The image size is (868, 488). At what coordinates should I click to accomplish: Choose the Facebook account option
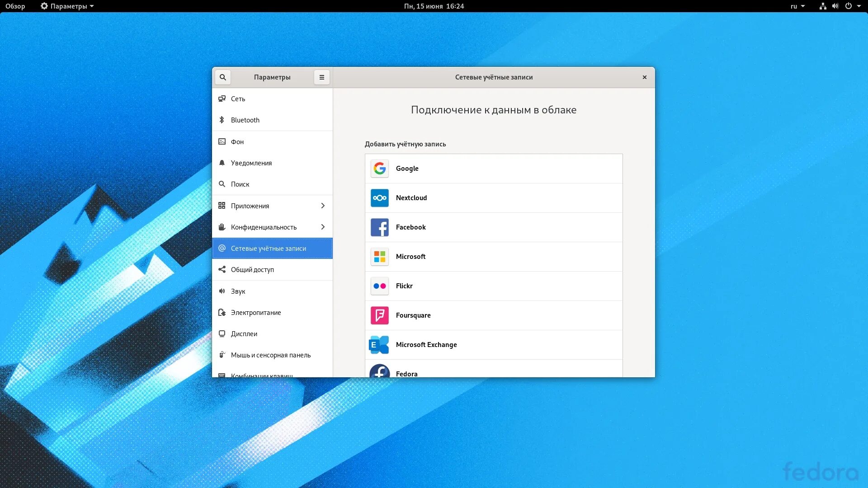click(x=493, y=227)
